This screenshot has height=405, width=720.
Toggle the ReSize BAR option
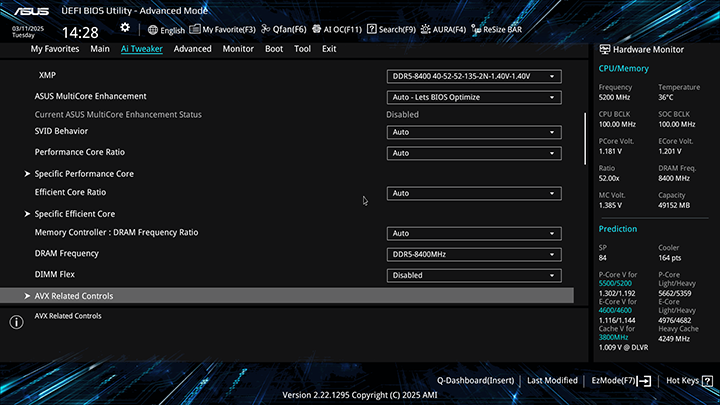pos(495,30)
